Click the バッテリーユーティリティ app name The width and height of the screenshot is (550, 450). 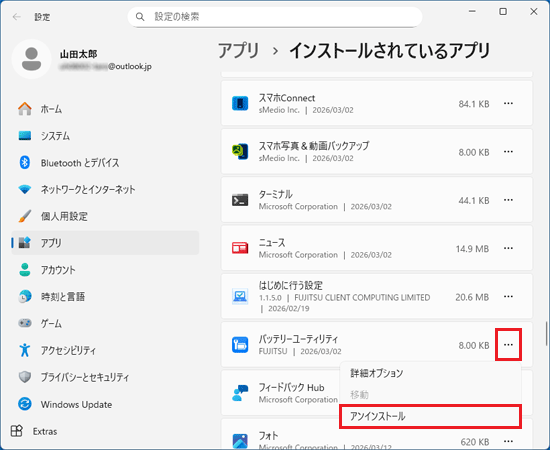pos(298,339)
